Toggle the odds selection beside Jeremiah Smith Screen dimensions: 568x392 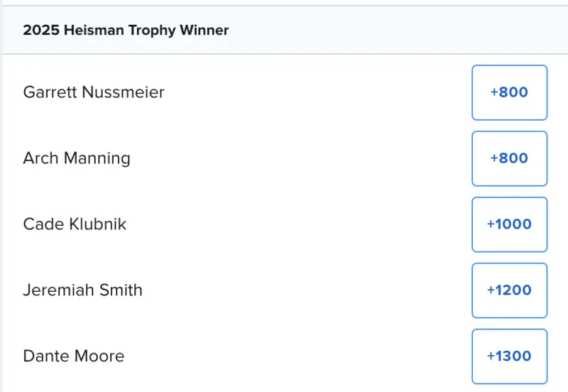pyautogui.click(x=509, y=290)
